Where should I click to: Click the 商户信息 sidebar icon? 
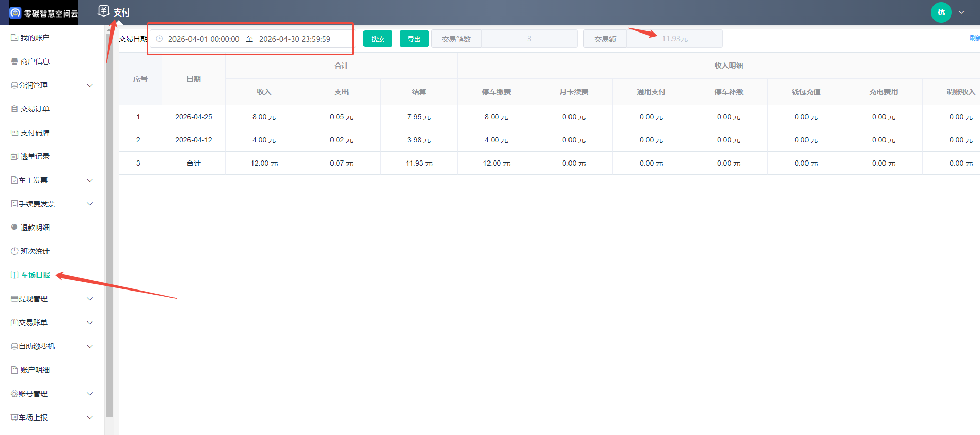(14, 61)
